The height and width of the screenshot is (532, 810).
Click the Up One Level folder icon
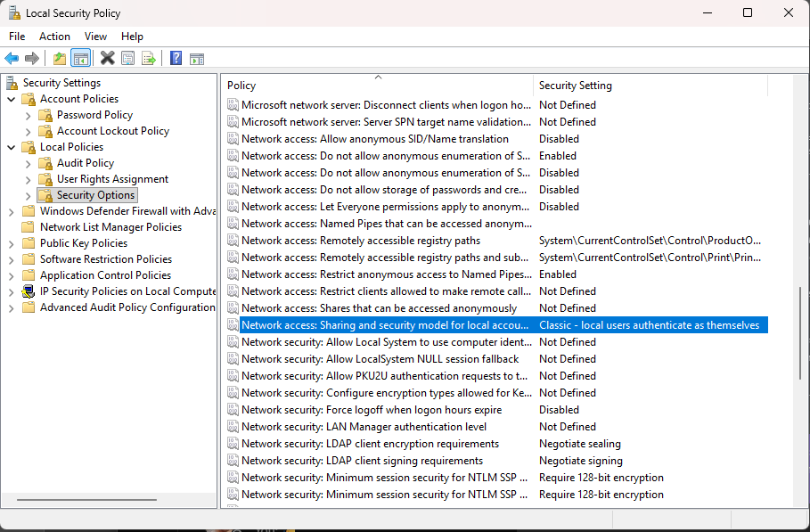coord(60,59)
